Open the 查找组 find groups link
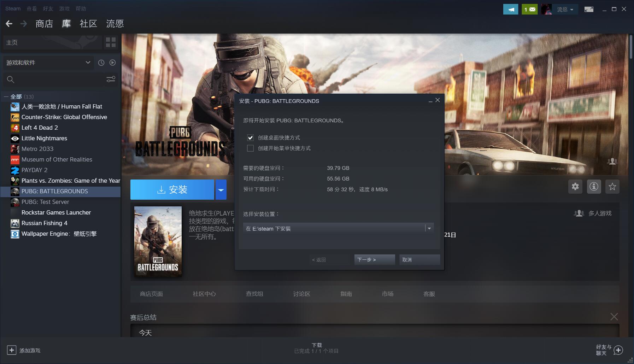This screenshot has width=634, height=364. tap(254, 294)
